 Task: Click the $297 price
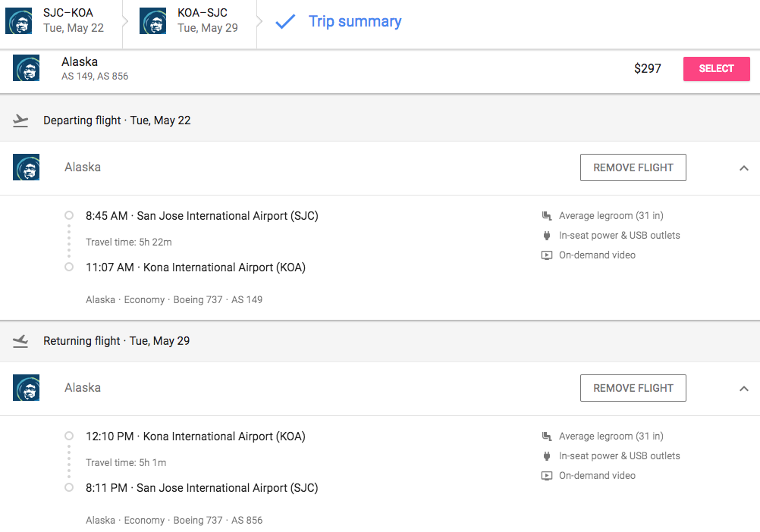[x=647, y=69]
